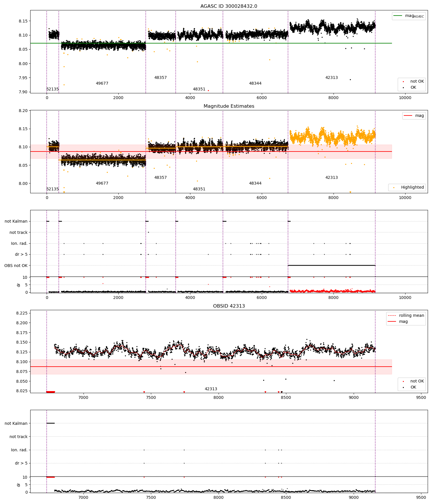Click label "42313" in Magnitude Estimates plot
The width and height of the screenshot is (432, 504).
[x=331, y=177]
